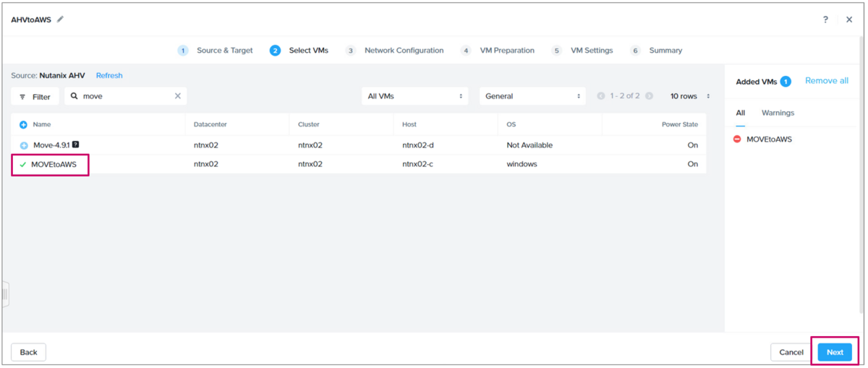Screen dimensions: 868x368
Task: Switch to the Warnings tab
Action: point(778,113)
